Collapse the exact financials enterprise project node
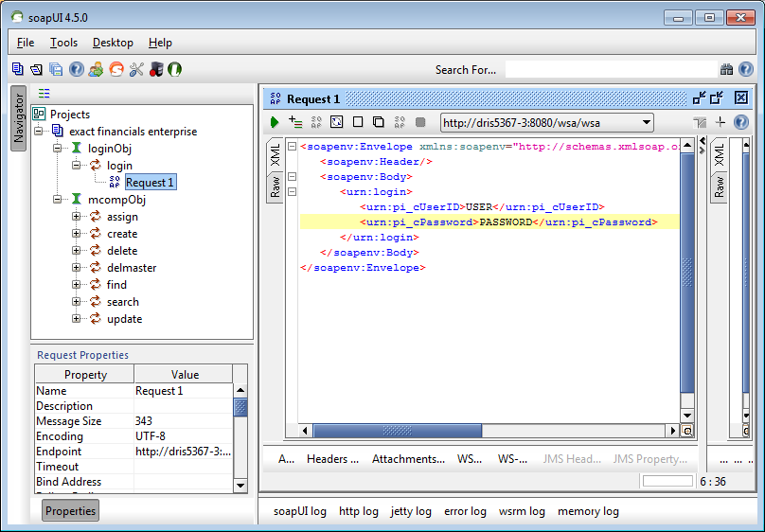Viewport: 765px width, 532px height. coord(39,131)
